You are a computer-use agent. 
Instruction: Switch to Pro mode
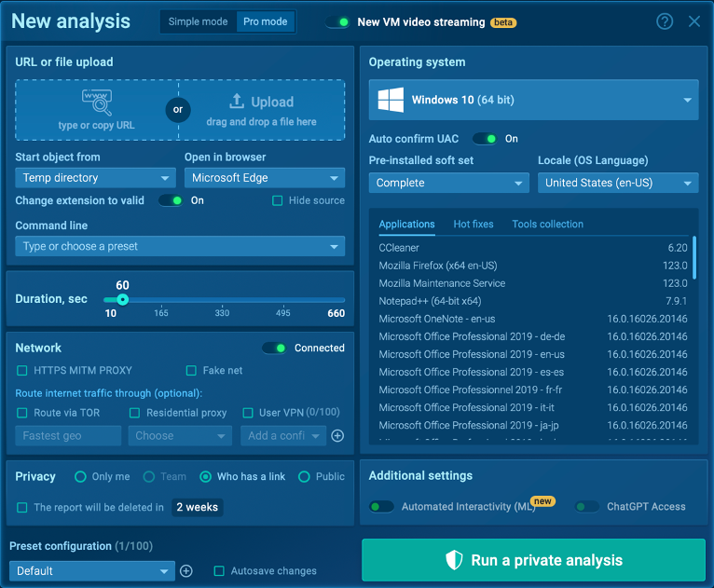click(266, 21)
